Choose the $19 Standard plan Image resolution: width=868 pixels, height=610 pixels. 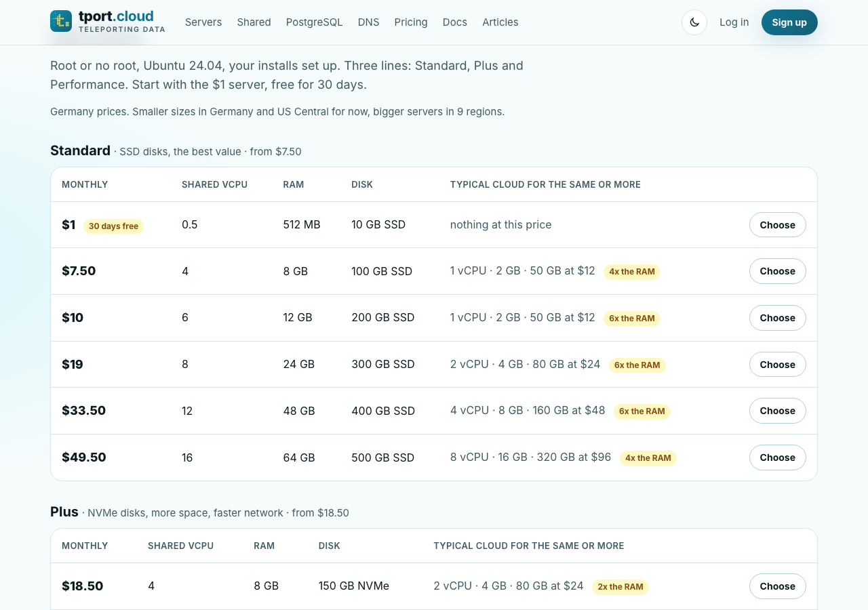click(x=778, y=365)
